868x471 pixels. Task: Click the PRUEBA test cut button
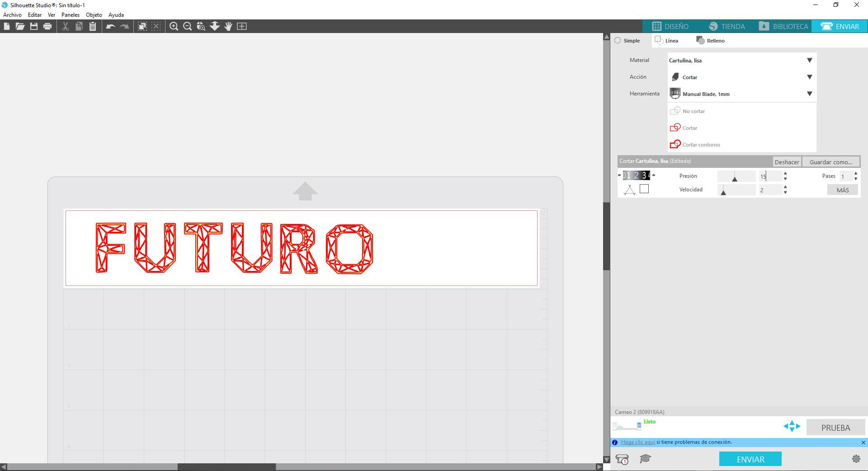835,428
